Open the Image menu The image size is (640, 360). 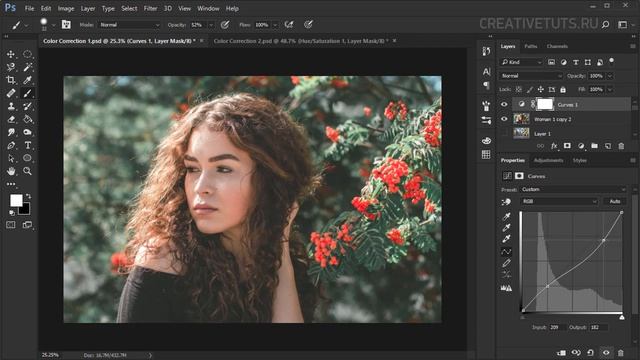(x=66, y=8)
